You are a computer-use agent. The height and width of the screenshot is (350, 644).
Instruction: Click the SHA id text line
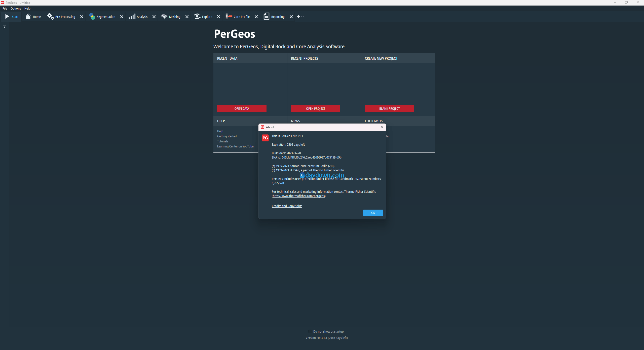[x=307, y=158]
